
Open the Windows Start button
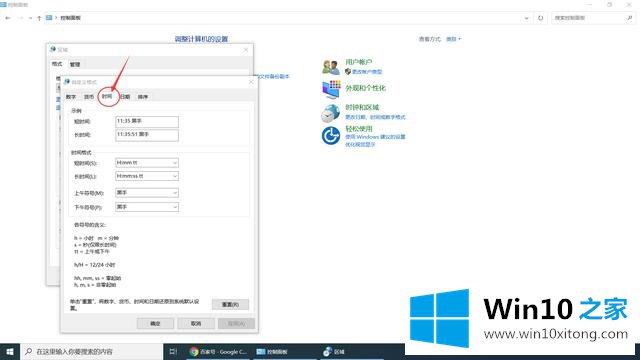point(10,351)
